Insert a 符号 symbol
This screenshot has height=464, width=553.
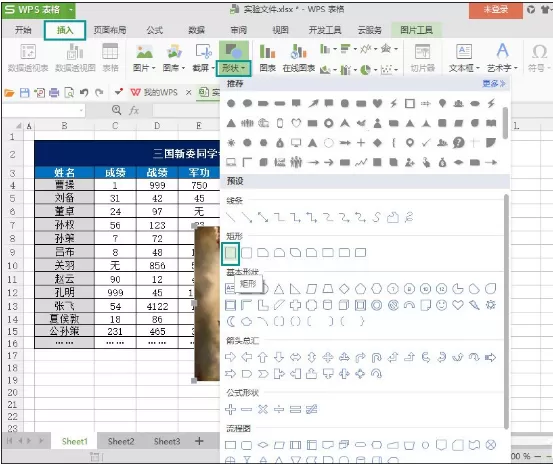click(x=539, y=58)
